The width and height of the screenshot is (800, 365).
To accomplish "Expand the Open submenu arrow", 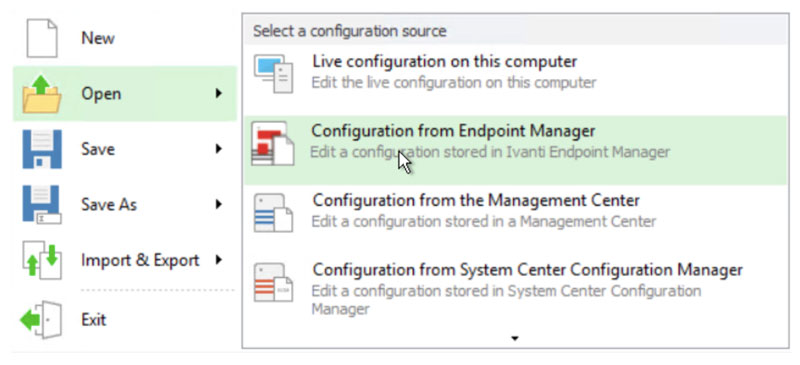I will pos(218,93).
